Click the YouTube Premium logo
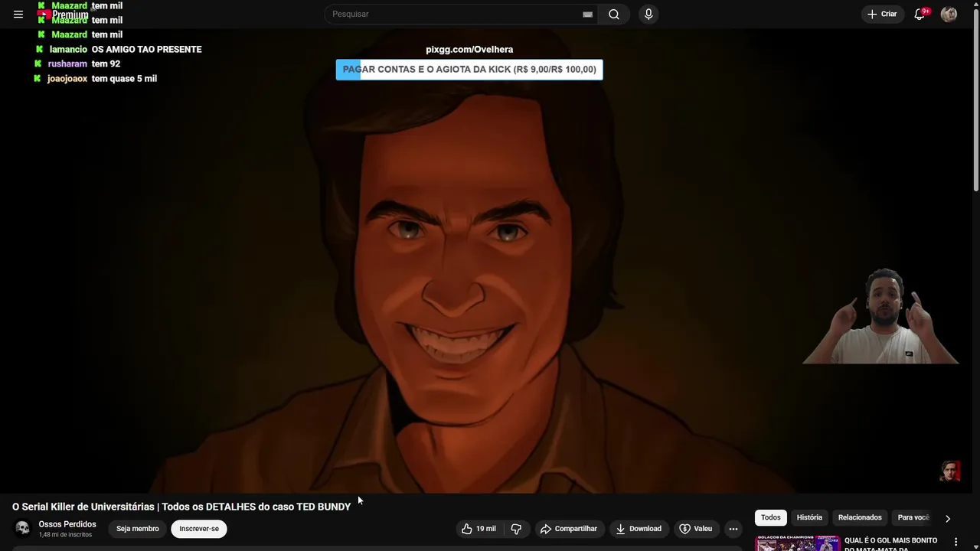The width and height of the screenshot is (980, 551). [x=63, y=14]
